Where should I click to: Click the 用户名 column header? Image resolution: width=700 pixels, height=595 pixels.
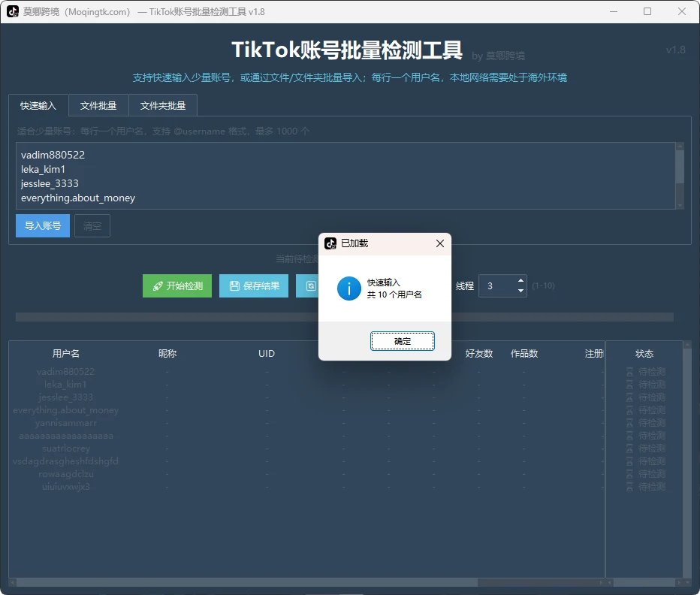tap(65, 354)
